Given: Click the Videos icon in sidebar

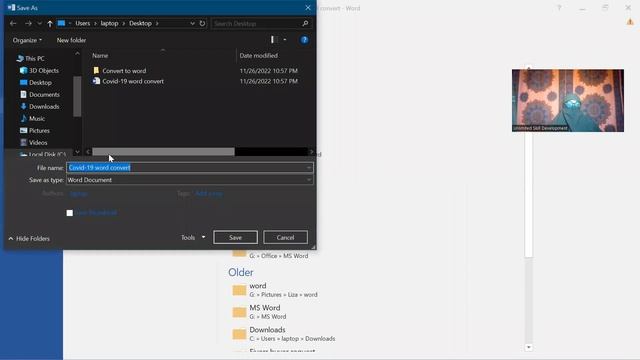Looking at the screenshot, I should [24, 142].
